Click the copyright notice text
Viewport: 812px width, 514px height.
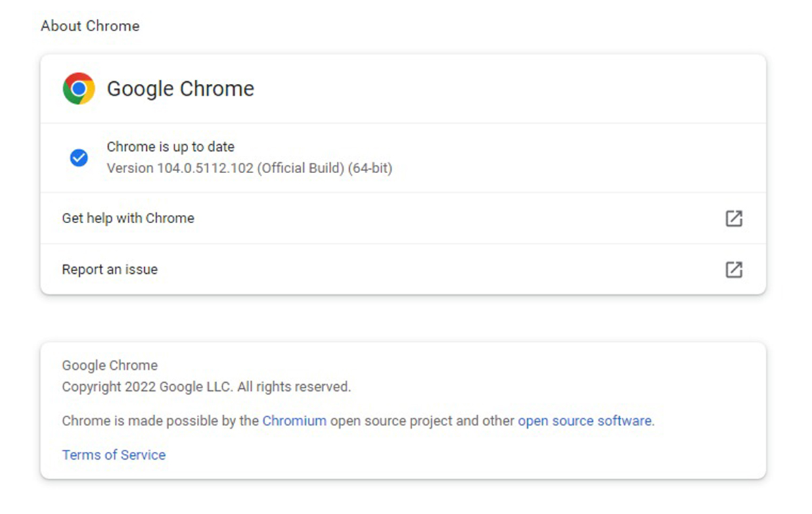(206, 386)
